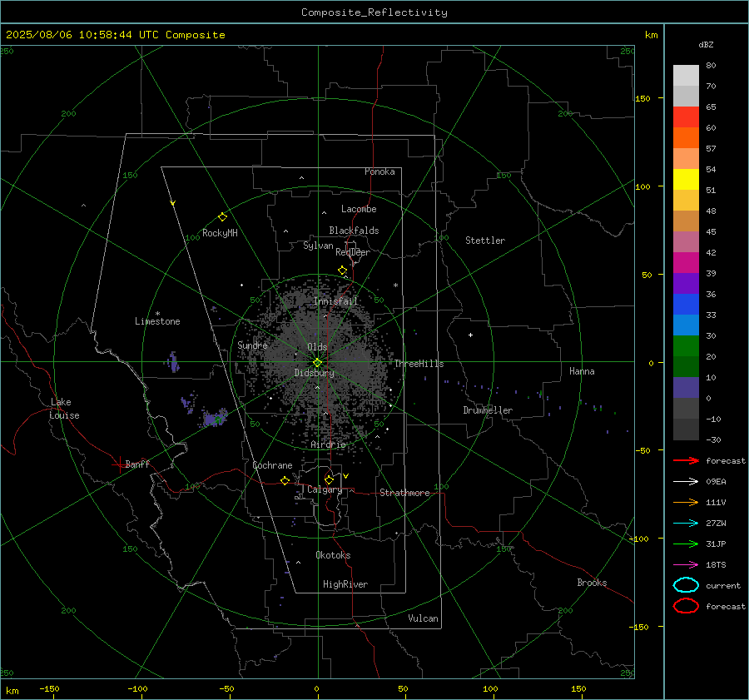Click the Blackfalds label
The image size is (749, 700).
tap(354, 231)
